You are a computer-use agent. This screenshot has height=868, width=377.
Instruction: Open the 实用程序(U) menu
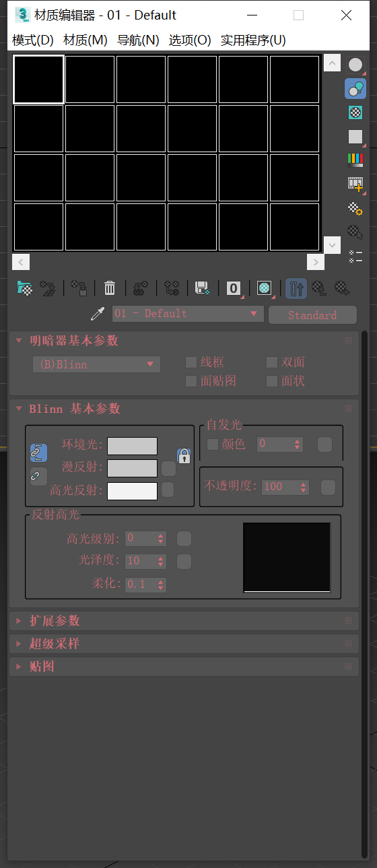[x=253, y=40]
